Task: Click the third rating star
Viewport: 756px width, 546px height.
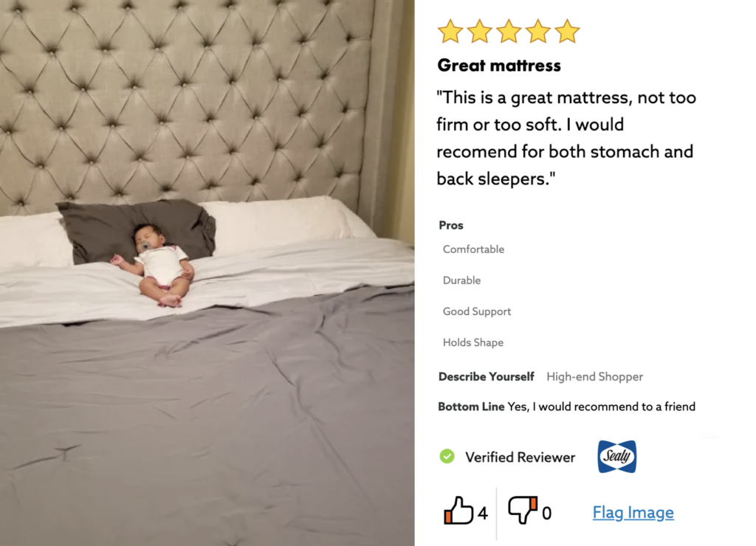Action: pos(509,31)
